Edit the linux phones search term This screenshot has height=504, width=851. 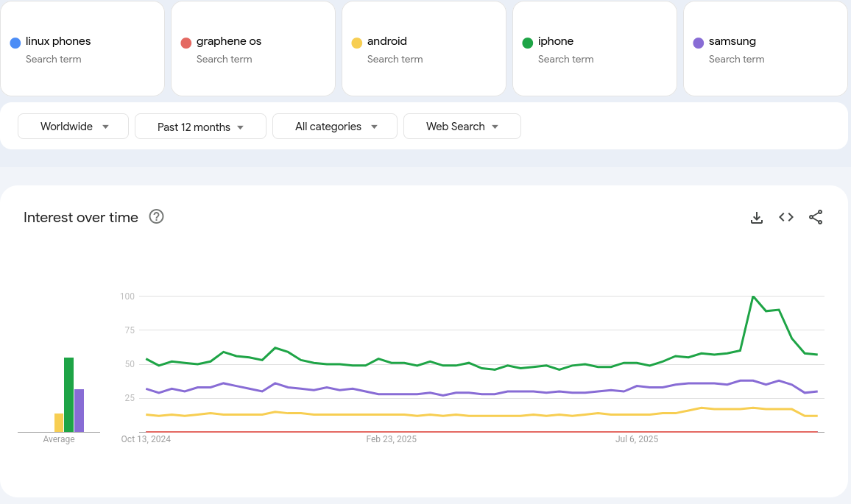(x=58, y=41)
